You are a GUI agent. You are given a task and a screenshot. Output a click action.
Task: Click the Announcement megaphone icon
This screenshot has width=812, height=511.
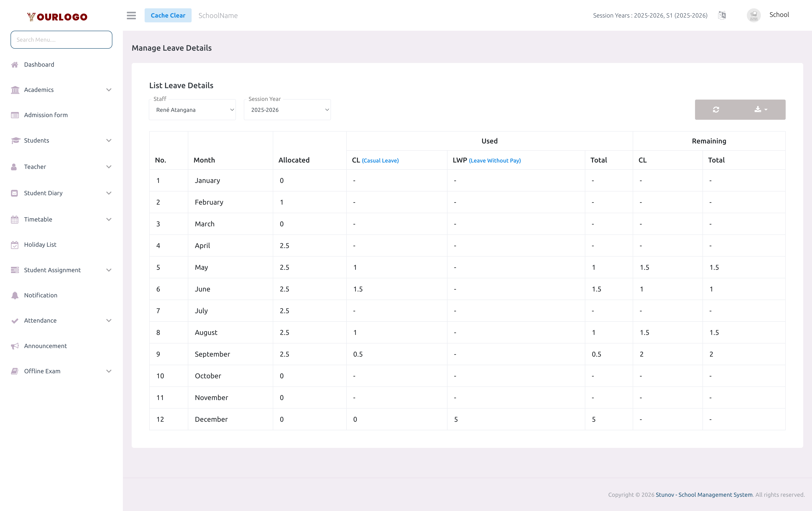click(x=14, y=346)
